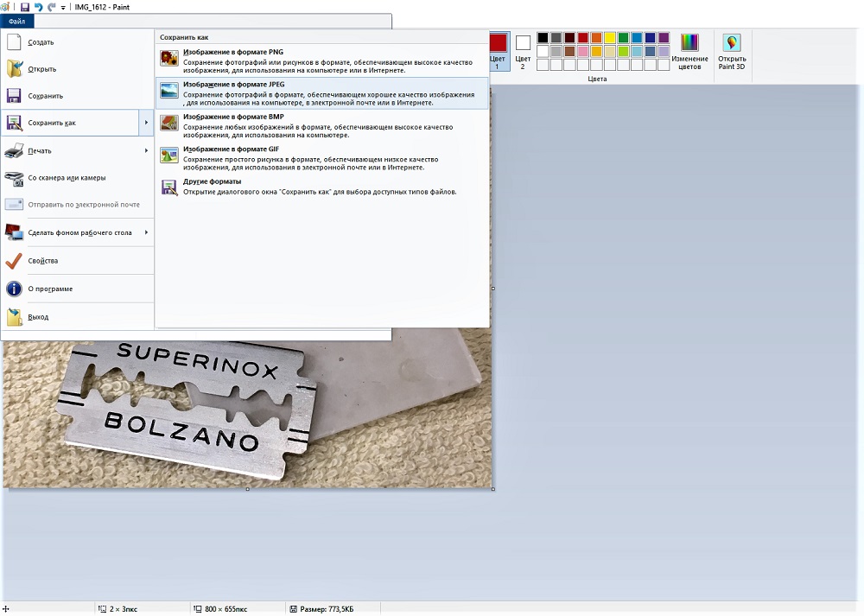864x616 pixels.
Task: Click the cursor position crosshair status icon
Action: point(5,609)
